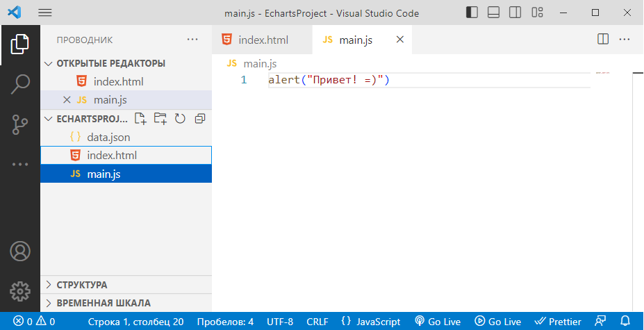Click the New Folder icon in explorer
Image resolution: width=644 pixels, height=330 pixels.
[x=160, y=119]
